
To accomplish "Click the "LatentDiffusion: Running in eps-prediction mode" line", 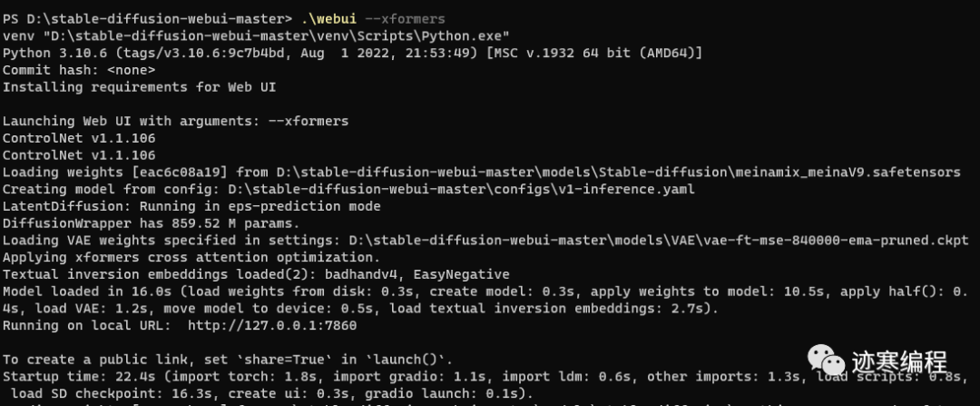I will pos(191,206).
